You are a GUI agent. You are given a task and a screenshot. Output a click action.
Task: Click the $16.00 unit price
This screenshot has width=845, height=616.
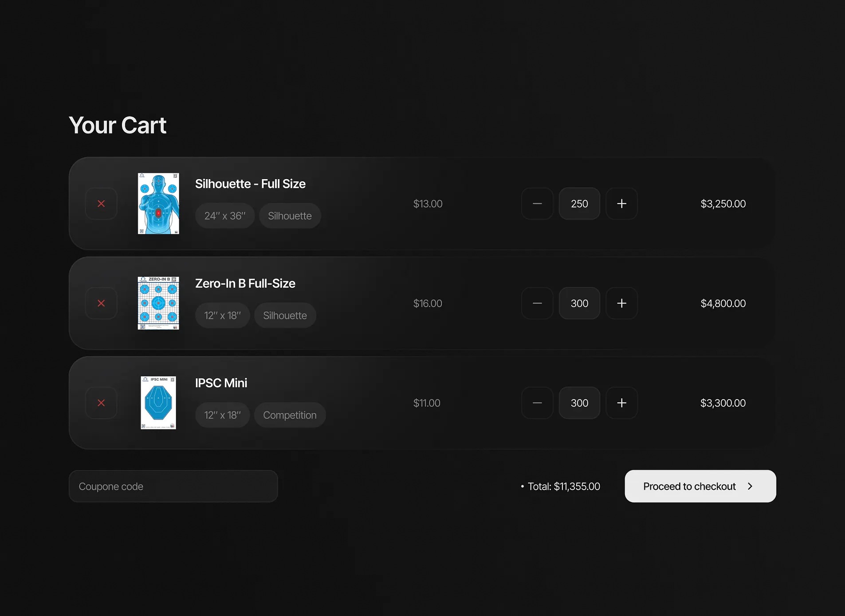pos(428,303)
